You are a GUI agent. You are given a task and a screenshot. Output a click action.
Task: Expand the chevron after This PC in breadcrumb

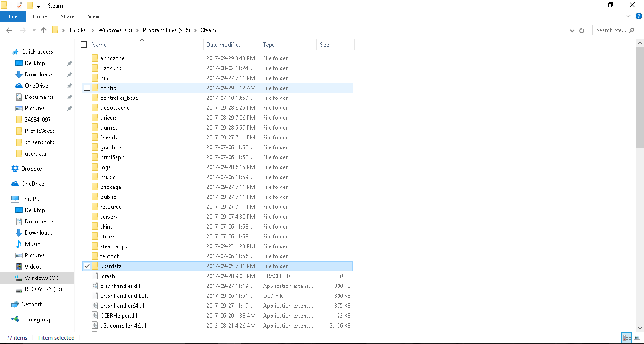93,30
